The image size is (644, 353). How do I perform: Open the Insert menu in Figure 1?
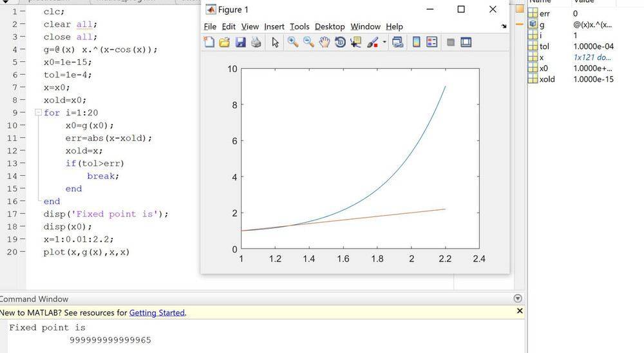(274, 26)
